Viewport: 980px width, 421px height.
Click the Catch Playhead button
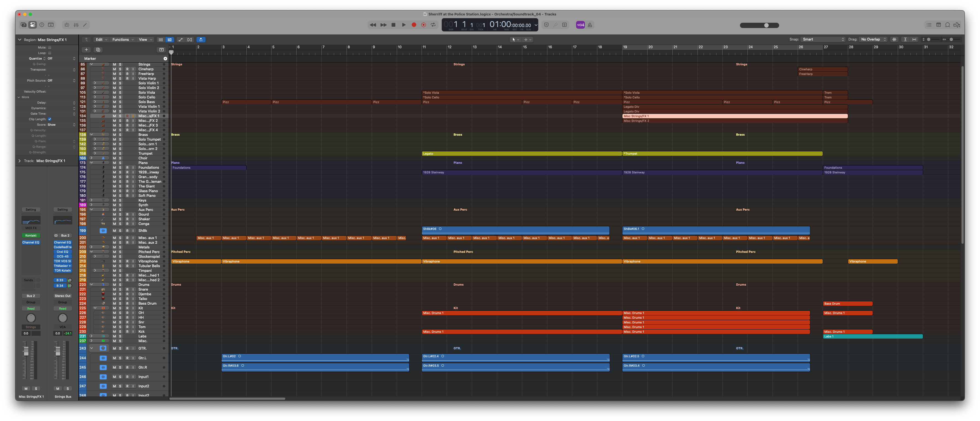(201, 39)
